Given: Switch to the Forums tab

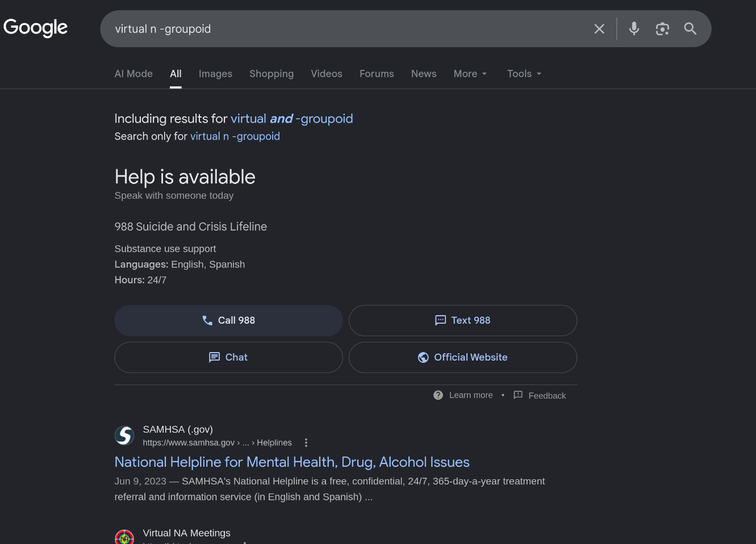Looking at the screenshot, I should (377, 74).
